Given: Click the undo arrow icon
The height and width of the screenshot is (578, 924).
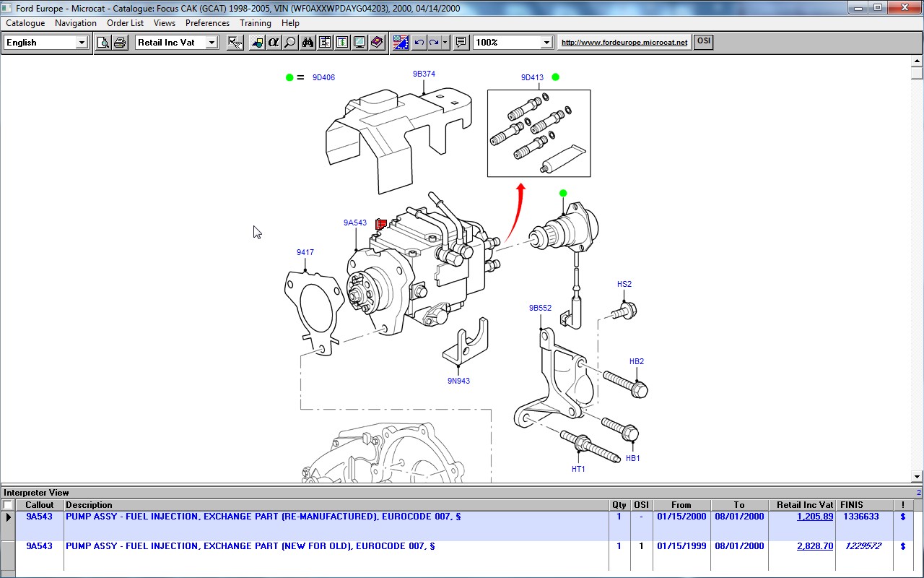Looking at the screenshot, I should point(419,43).
